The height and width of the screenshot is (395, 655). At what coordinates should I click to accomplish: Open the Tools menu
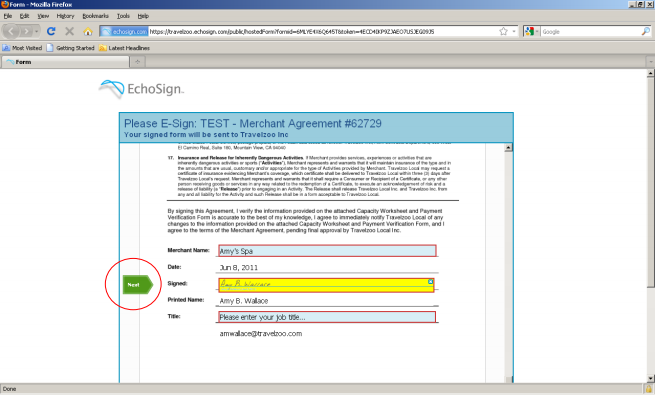coord(123,16)
